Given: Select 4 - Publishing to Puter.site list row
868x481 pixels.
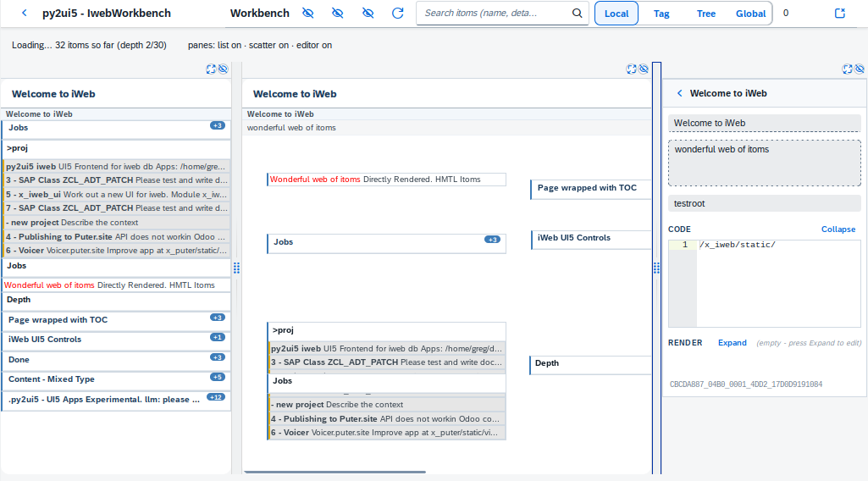Looking at the screenshot, I should pos(116,236).
